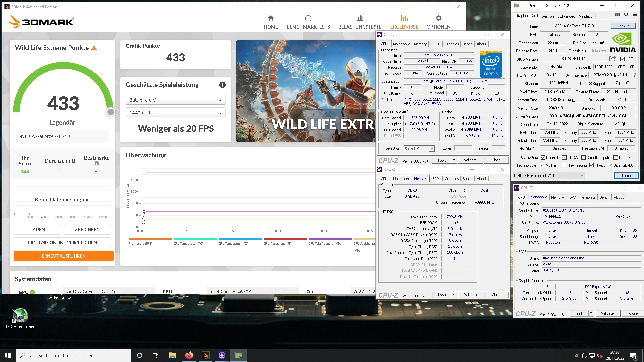Click Erneut Ausführen button
The image size is (644, 362).
click(x=64, y=256)
